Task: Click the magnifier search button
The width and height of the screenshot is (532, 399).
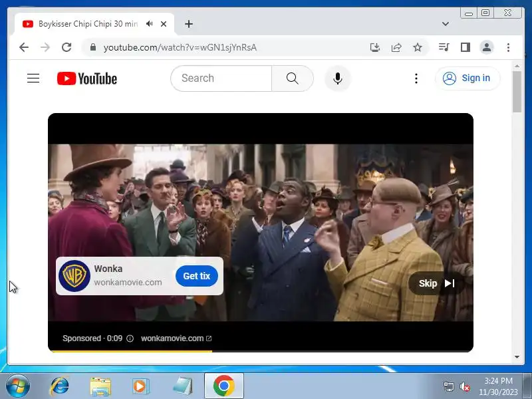Action: coord(292,78)
